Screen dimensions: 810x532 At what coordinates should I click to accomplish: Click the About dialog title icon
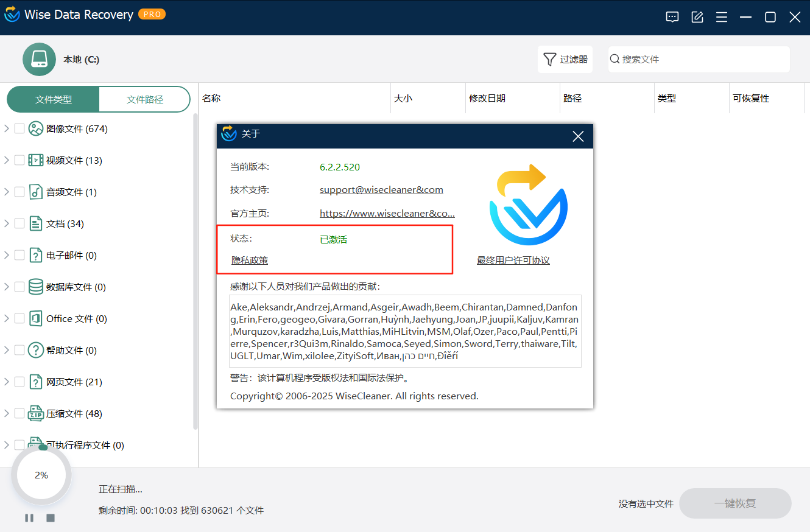(x=229, y=134)
